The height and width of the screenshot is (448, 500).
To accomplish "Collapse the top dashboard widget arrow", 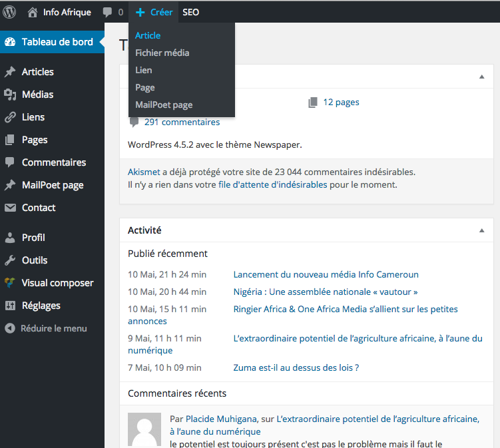I will pyautogui.click(x=481, y=77).
